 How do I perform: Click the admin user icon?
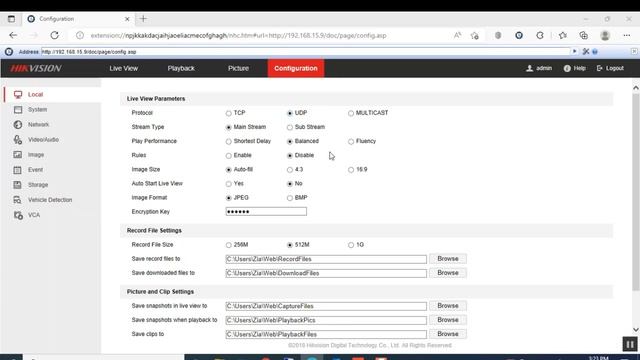(x=529, y=68)
